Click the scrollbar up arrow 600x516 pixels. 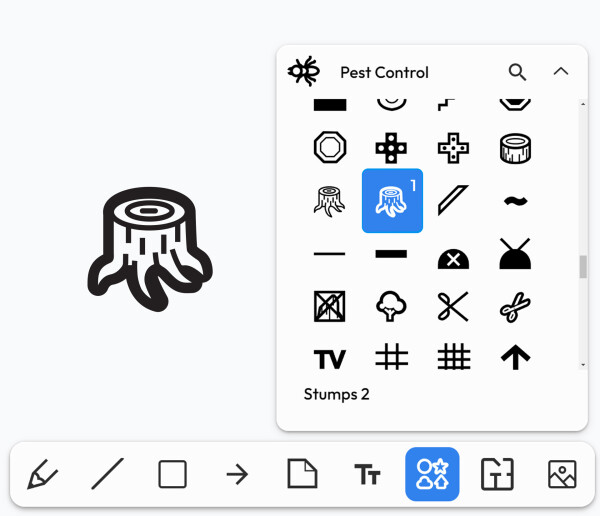click(583, 104)
